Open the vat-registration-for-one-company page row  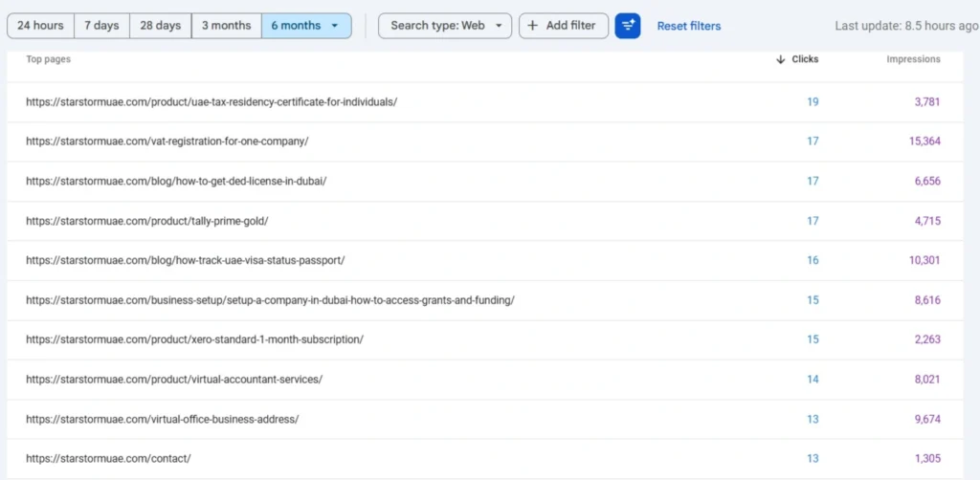point(167,142)
